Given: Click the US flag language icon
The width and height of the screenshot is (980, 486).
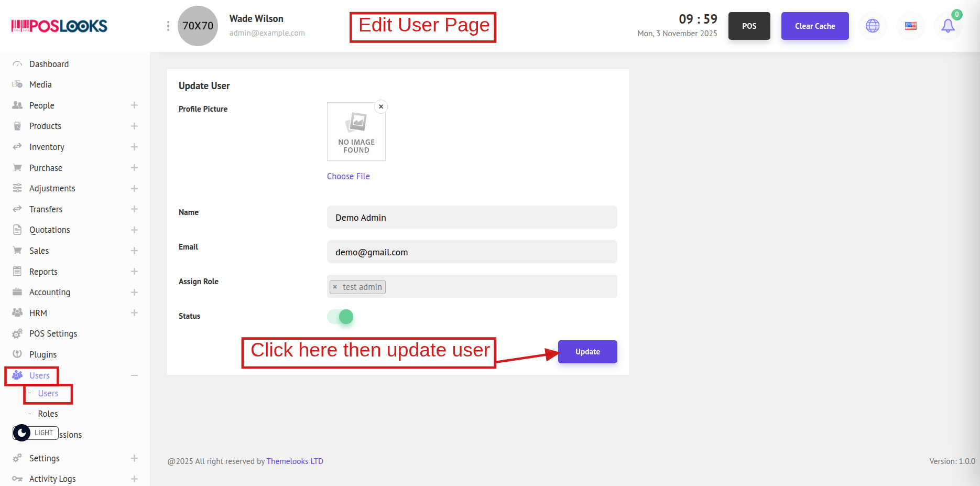Looking at the screenshot, I should [911, 26].
